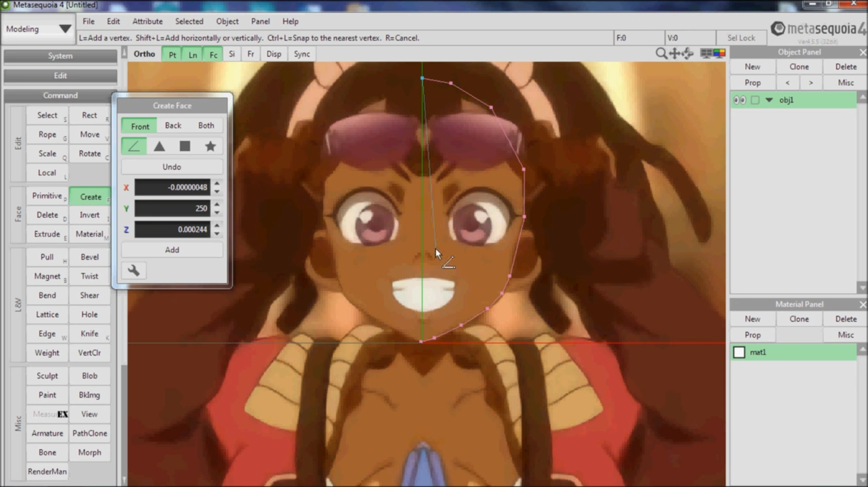Image resolution: width=868 pixels, height=487 pixels.
Task: Open the Attribute menu
Action: (x=147, y=21)
